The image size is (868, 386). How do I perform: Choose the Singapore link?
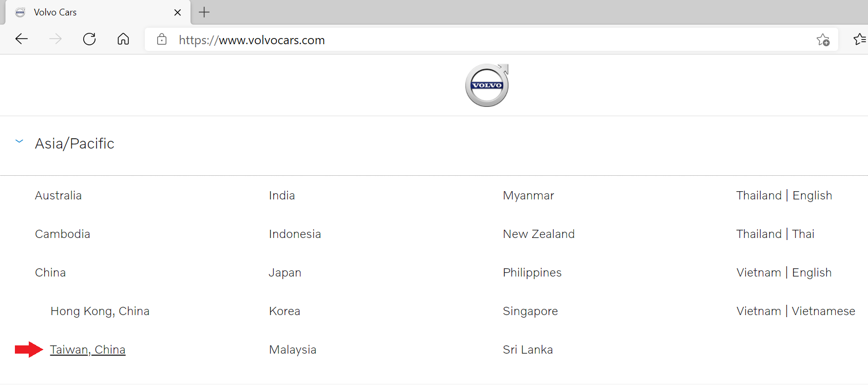(530, 311)
